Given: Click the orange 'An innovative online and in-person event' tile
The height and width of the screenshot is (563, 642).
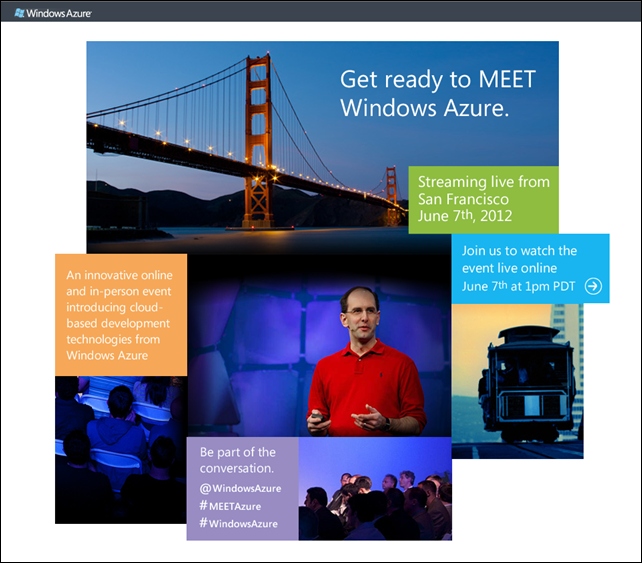Looking at the screenshot, I should click(x=121, y=315).
